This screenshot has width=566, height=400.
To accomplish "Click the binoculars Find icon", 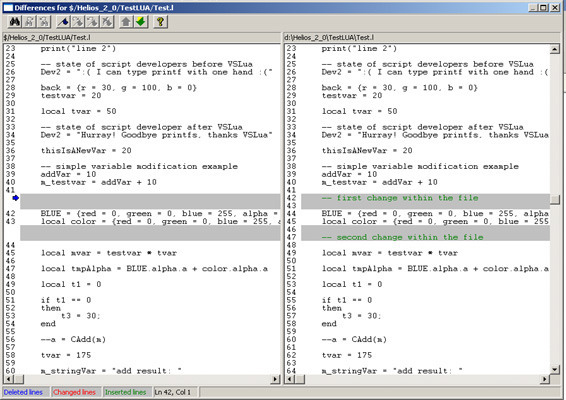I will click(15, 22).
